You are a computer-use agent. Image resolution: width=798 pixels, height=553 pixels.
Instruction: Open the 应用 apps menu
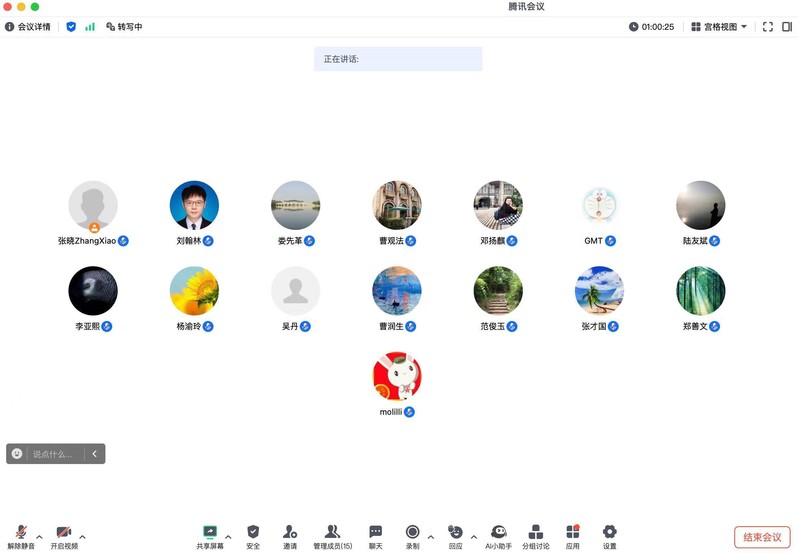(x=573, y=535)
